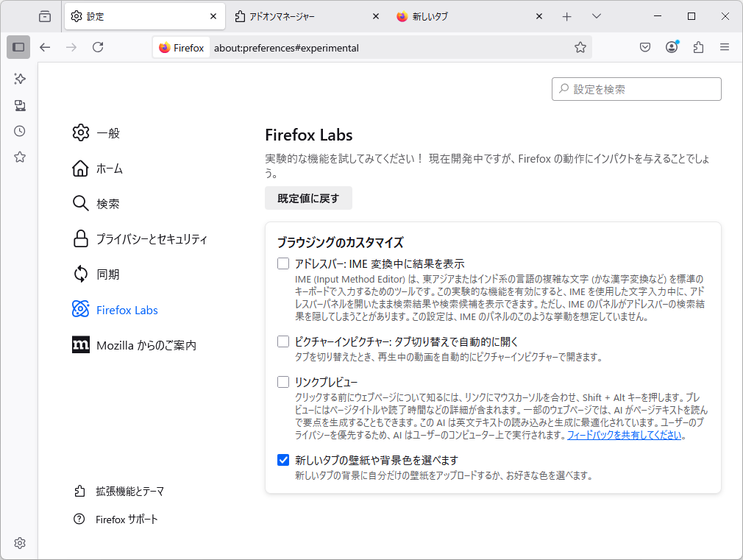The image size is (743, 560).
Task: Select the 同期 sync icon
Action: point(81,274)
